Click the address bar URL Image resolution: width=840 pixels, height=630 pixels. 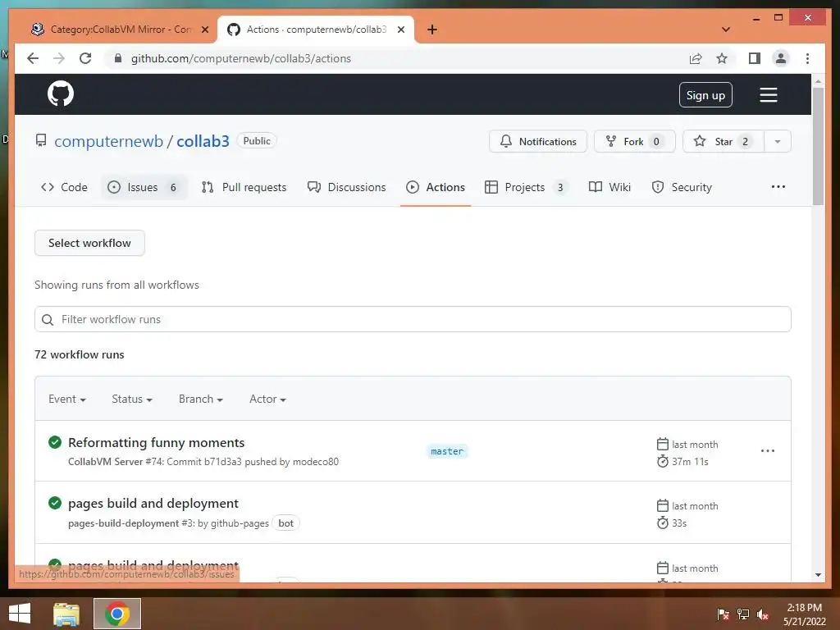(x=241, y=58)
